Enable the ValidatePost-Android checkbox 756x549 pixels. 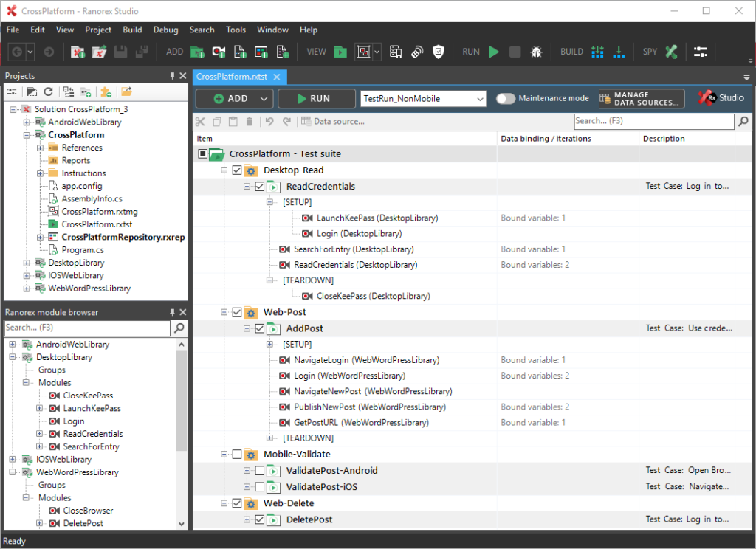[x=259, y=471]
